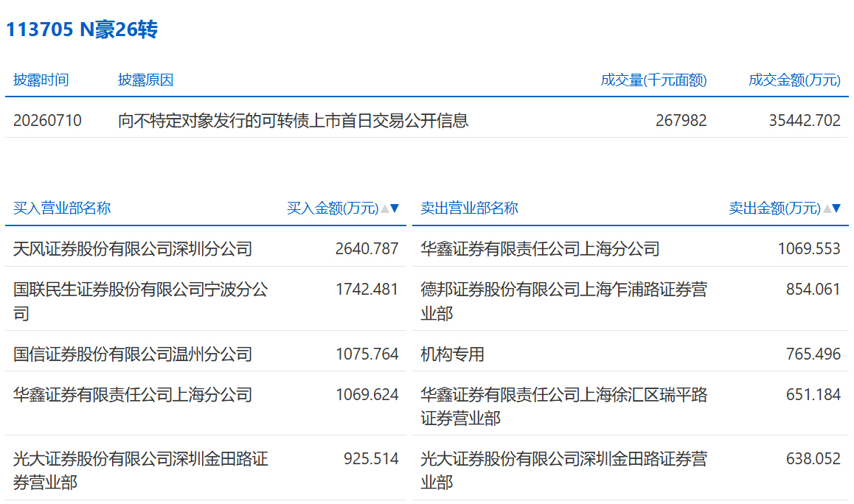Select the turnover amount 35442.702

pyautogui.click(x=805, y=120)
